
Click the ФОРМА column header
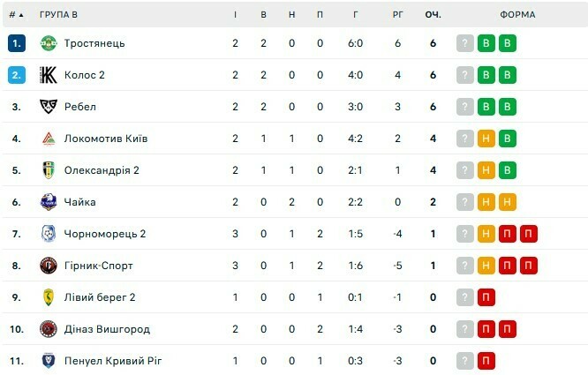point(516,15)
